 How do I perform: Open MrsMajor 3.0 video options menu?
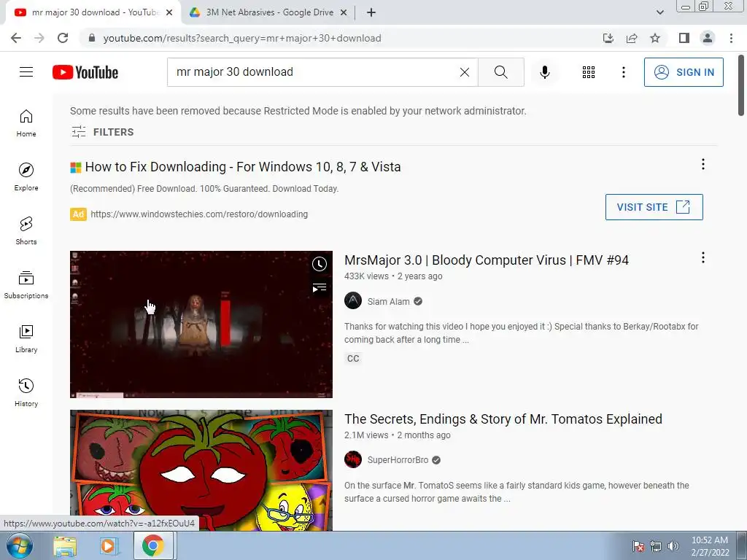coord(703,257)
